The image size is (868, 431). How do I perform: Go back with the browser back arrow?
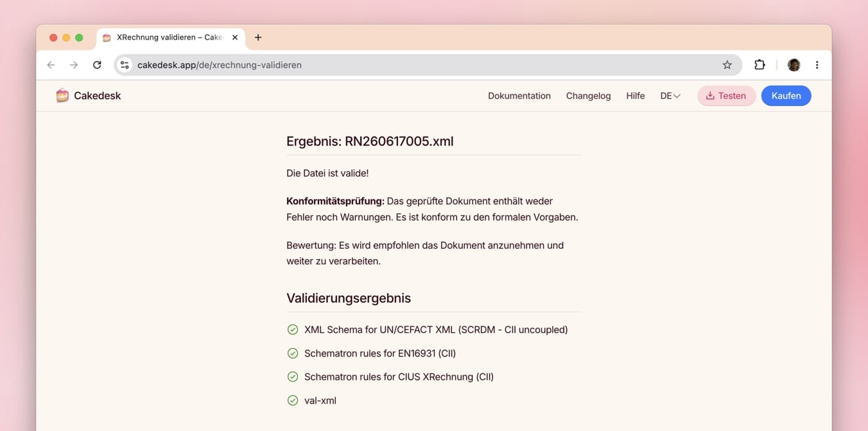(51, 65)
